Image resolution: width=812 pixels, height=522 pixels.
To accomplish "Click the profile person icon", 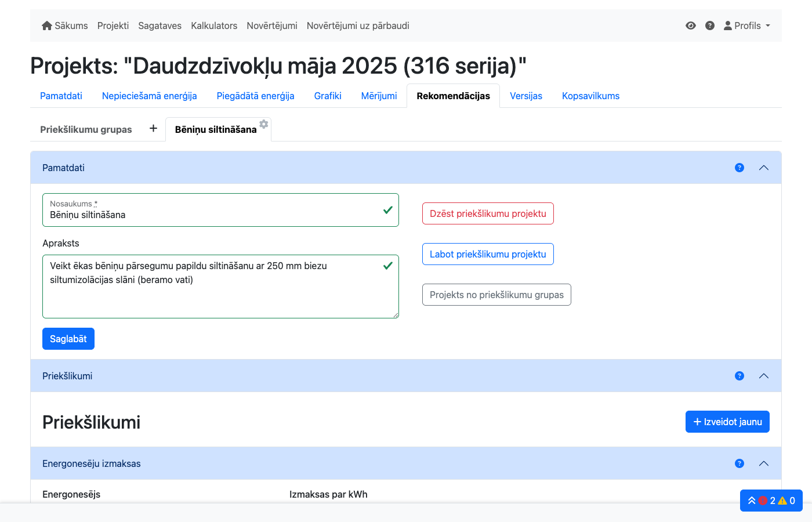I will click(727, 26).
